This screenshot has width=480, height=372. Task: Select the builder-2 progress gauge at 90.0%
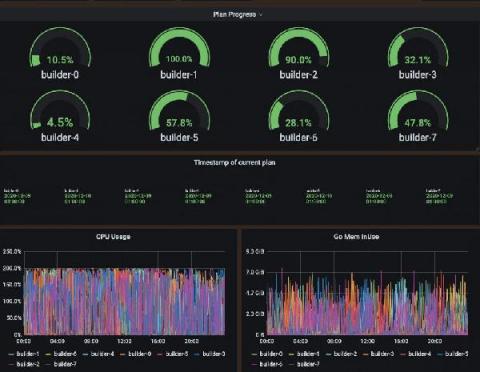tap(299, 48)
